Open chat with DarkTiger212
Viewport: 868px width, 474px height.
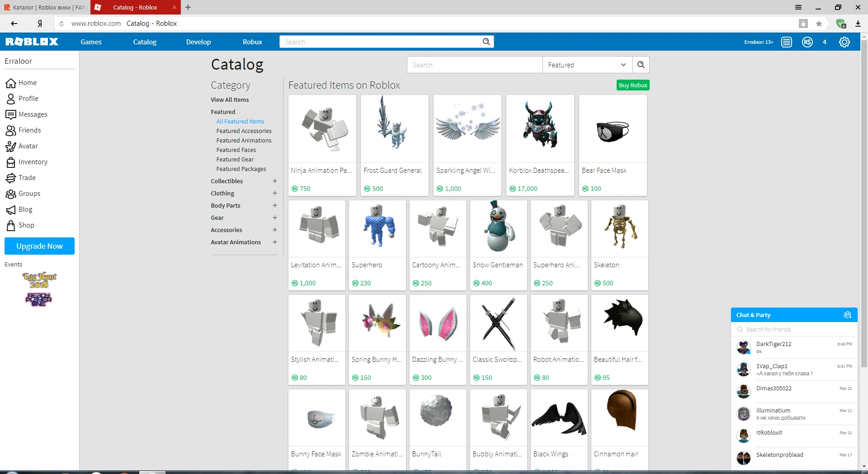pyautogui.click(x=794, y=347)
